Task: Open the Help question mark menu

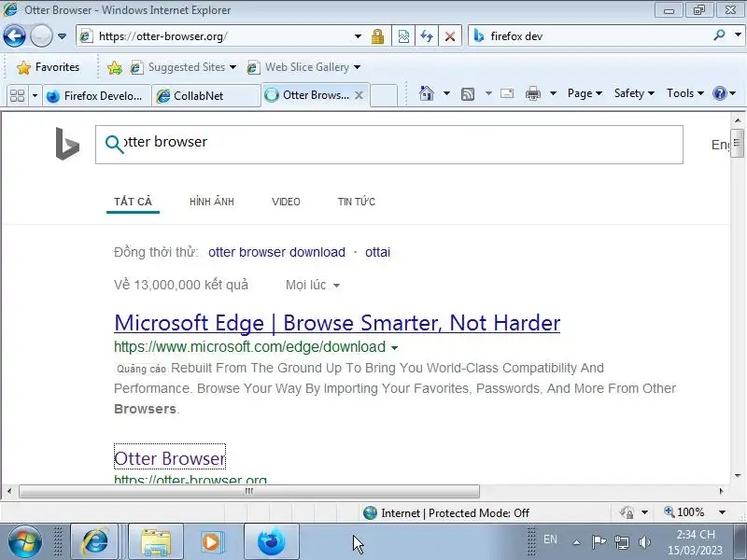Action: point(725,93)
